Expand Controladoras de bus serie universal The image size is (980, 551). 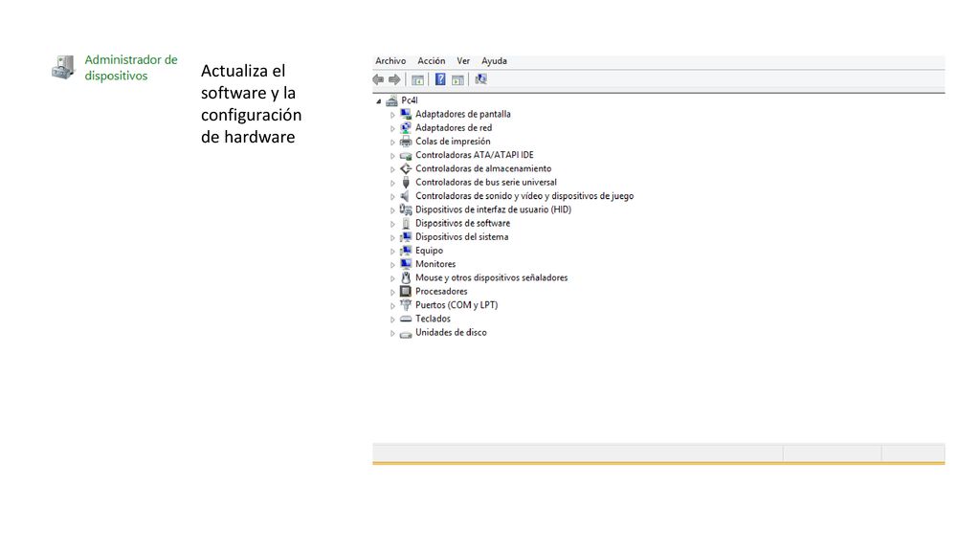pos(392,183)
